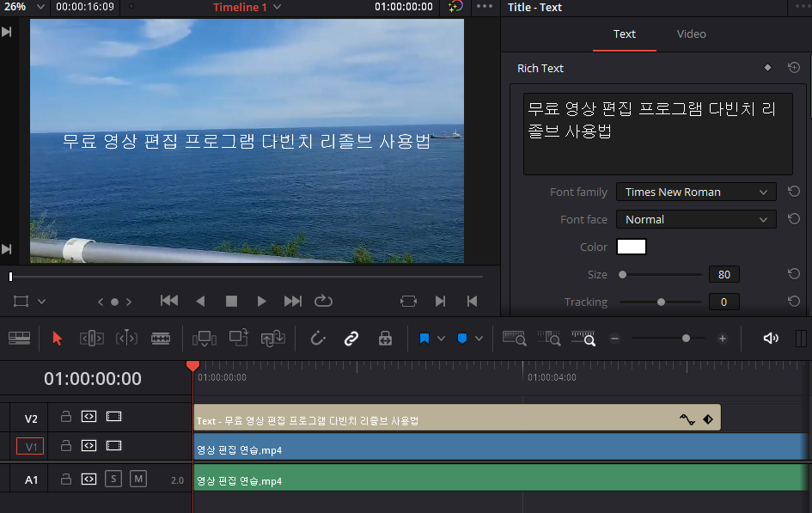Click the Full Extent Zoom icon
This screenshot has height=513, width=812.
click(514, 339)
